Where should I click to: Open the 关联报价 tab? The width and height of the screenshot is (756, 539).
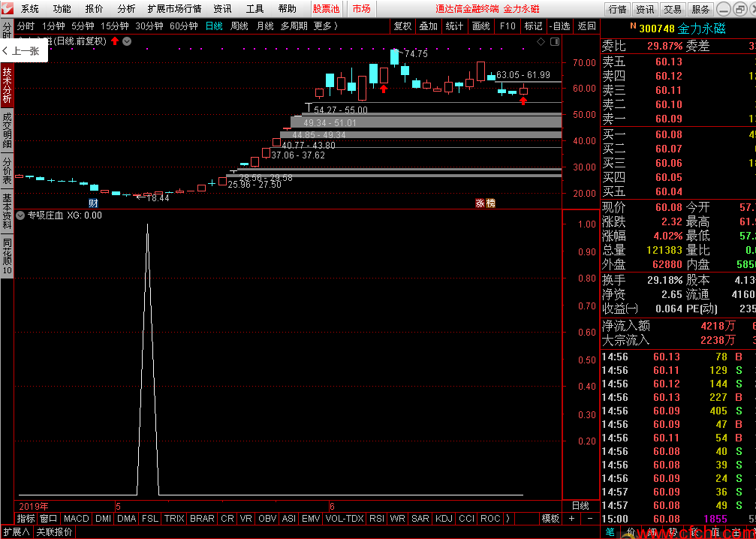55,532
